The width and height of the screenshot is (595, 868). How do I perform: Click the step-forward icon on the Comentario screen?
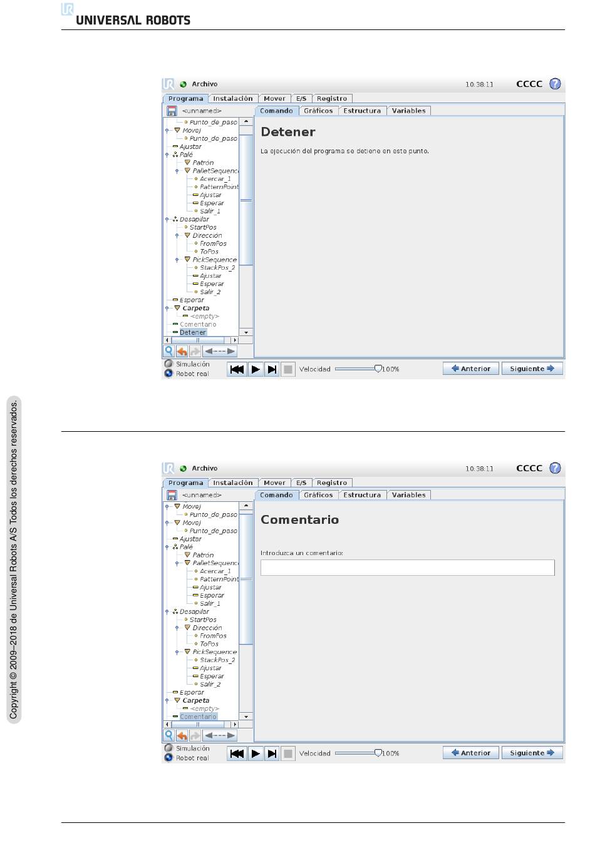click(x=272, y=753)
